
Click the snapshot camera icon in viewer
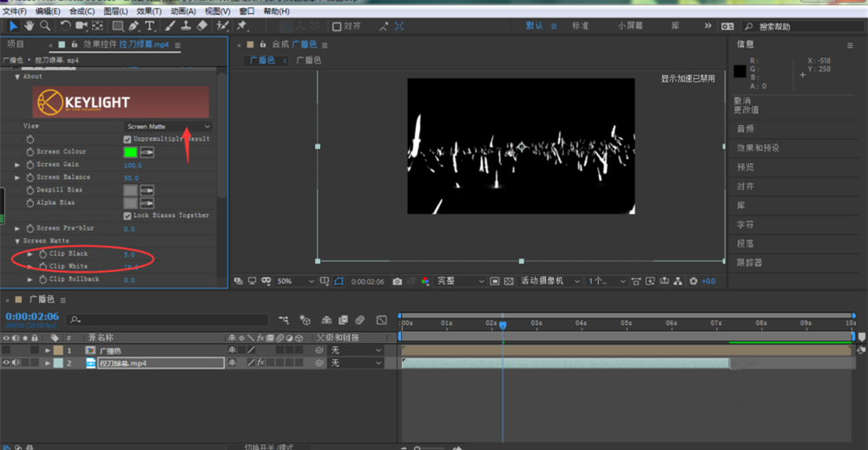397,281
